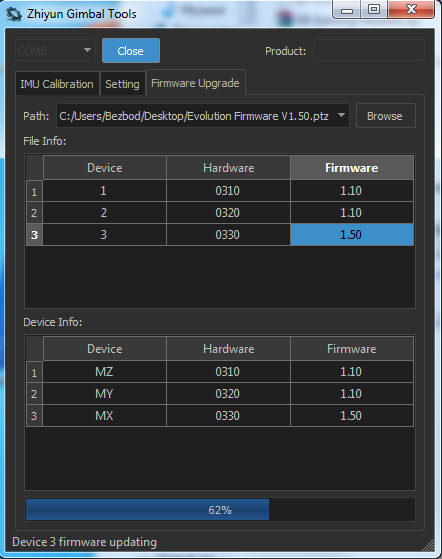442x559 pixels.
Task: Click the blue Close port button
Action: pyautogui.click(x=131, y=51)
